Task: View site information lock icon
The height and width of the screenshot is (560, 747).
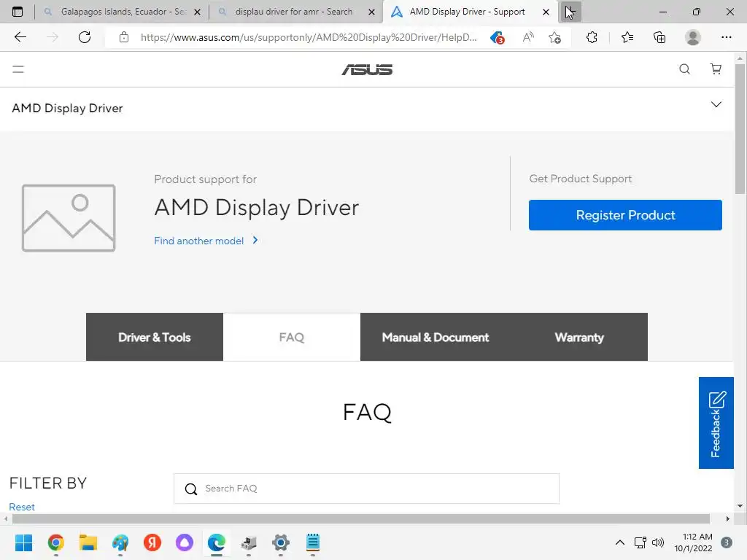Action: (x=124, y=37)
